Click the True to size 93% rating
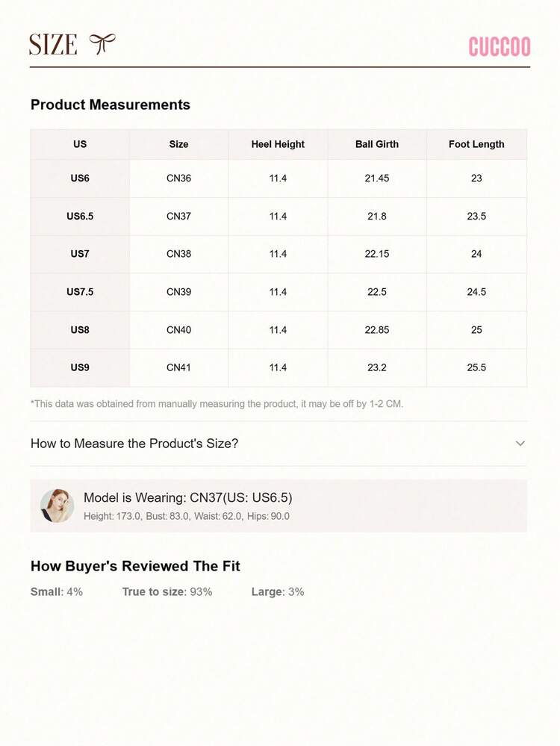 pos(167,592)
